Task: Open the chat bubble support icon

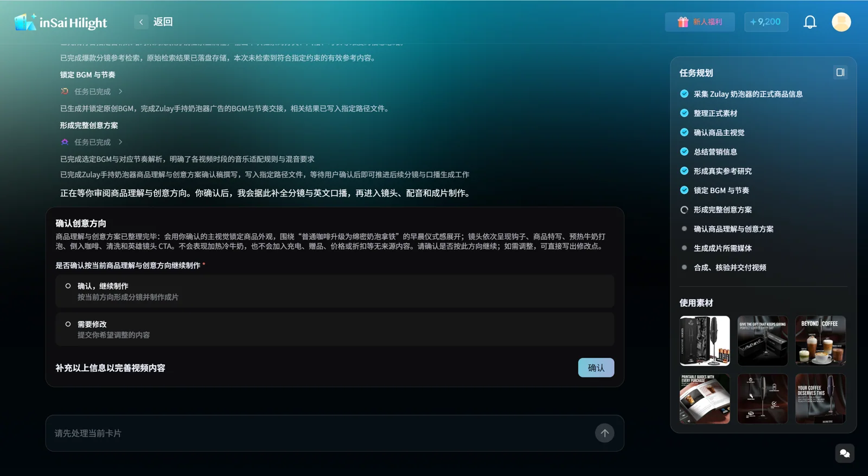Action: click(x=845, y=453)
